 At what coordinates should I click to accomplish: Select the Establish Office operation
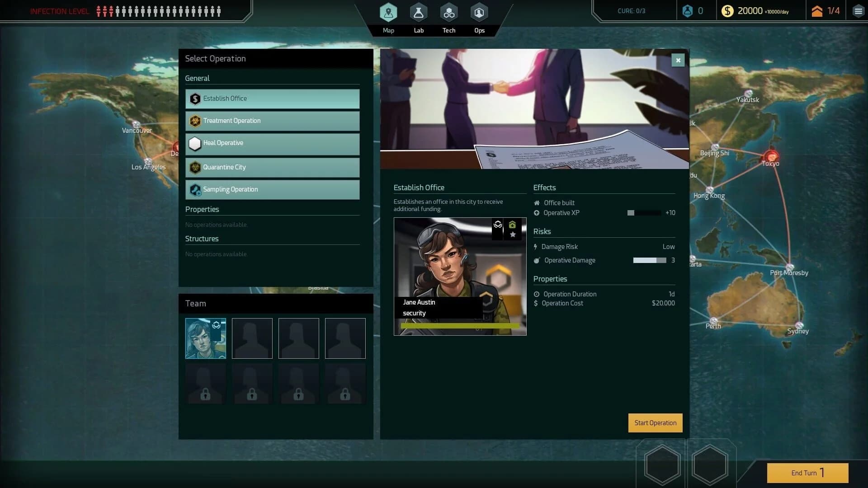272,99
